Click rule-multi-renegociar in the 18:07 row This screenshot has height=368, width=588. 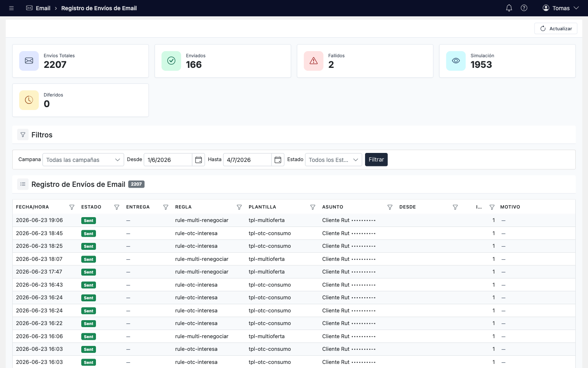[x=202, y=259]
